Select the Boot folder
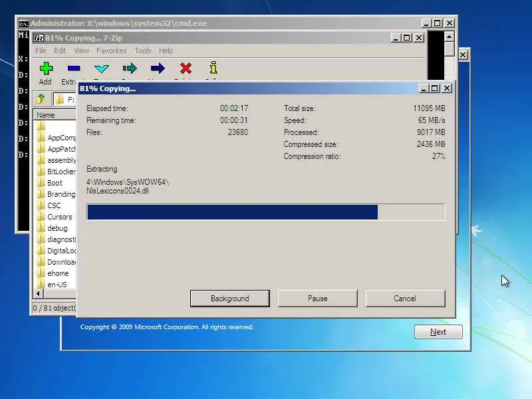The width and height of the screenshot is (532, 399). pos(50,183)
